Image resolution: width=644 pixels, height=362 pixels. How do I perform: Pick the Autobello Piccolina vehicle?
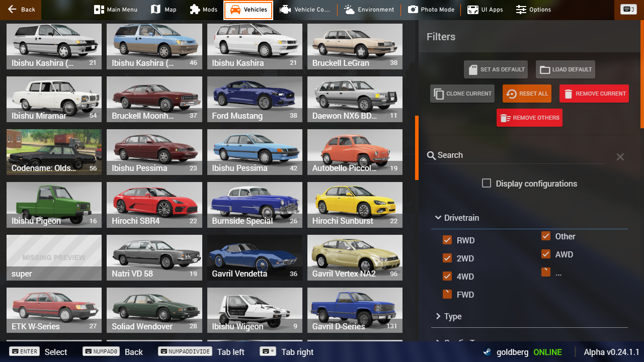(355, 152)
